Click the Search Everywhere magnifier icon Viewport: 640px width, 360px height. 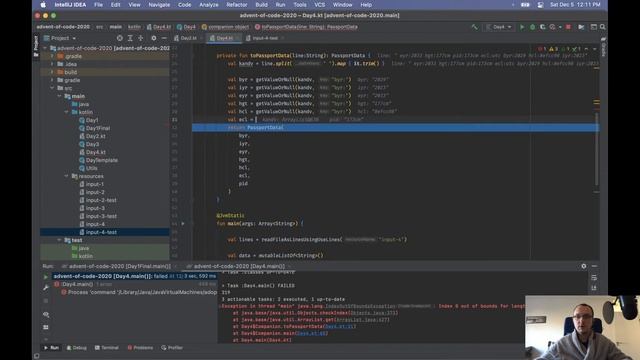pos(602,27)
